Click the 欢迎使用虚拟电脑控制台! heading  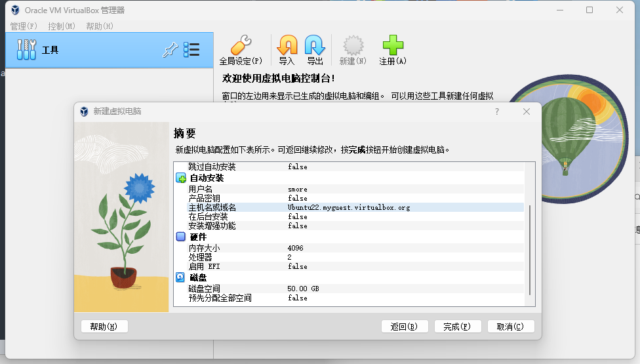coord(279,78)
